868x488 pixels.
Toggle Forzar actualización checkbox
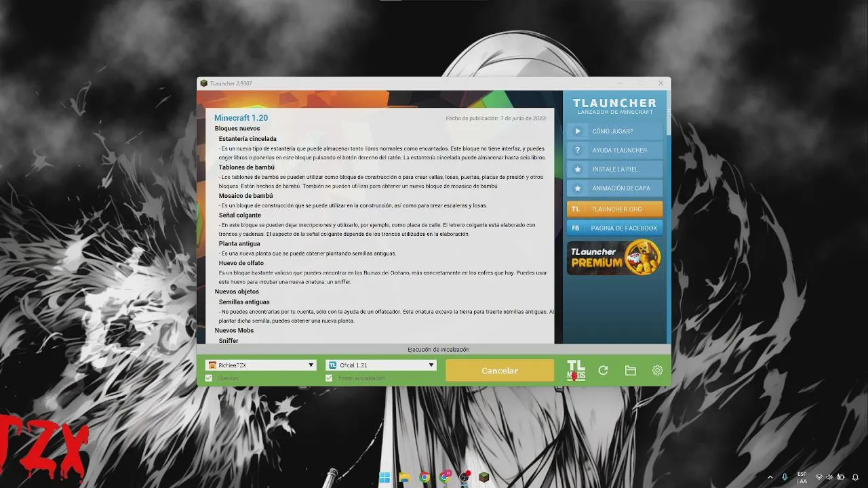329,378
